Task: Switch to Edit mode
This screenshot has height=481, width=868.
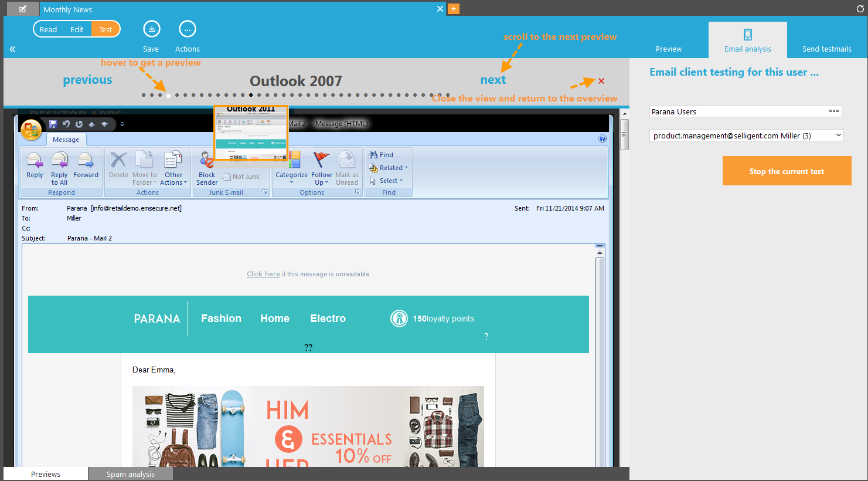Action: 77,29
